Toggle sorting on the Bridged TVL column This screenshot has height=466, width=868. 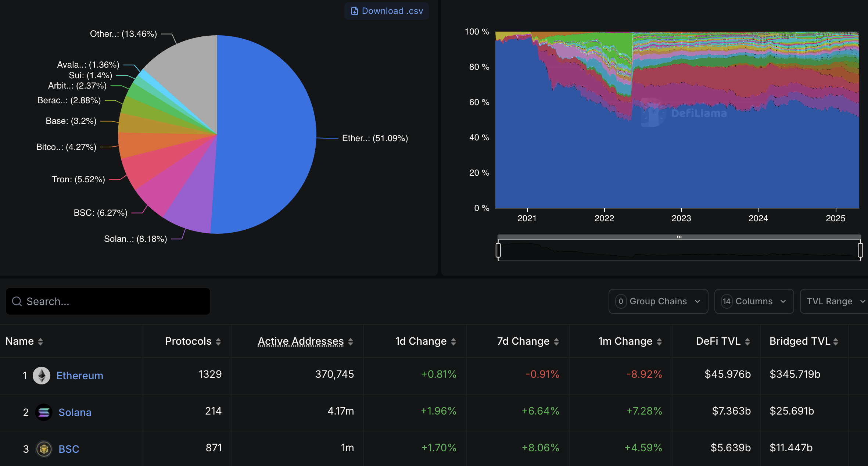pyautogui.click(x=836, y=341)
